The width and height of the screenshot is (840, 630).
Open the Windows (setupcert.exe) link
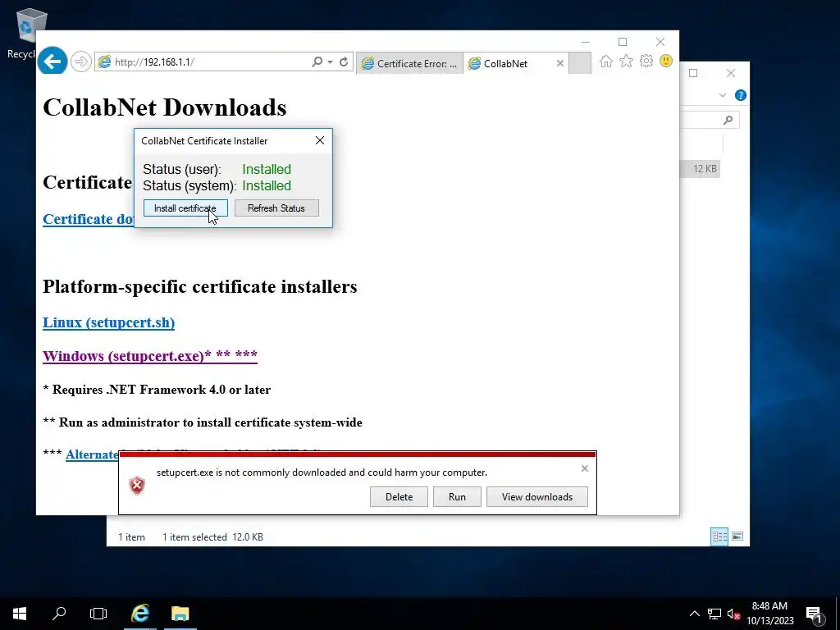coord(150,356)
